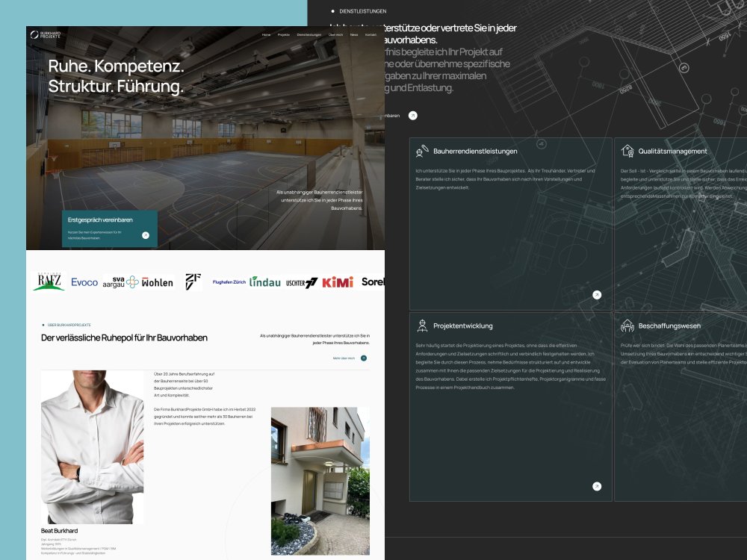This screenshot has width=747, height=560.
Task: Click the Evoco client logo
Action: [84, 282]
